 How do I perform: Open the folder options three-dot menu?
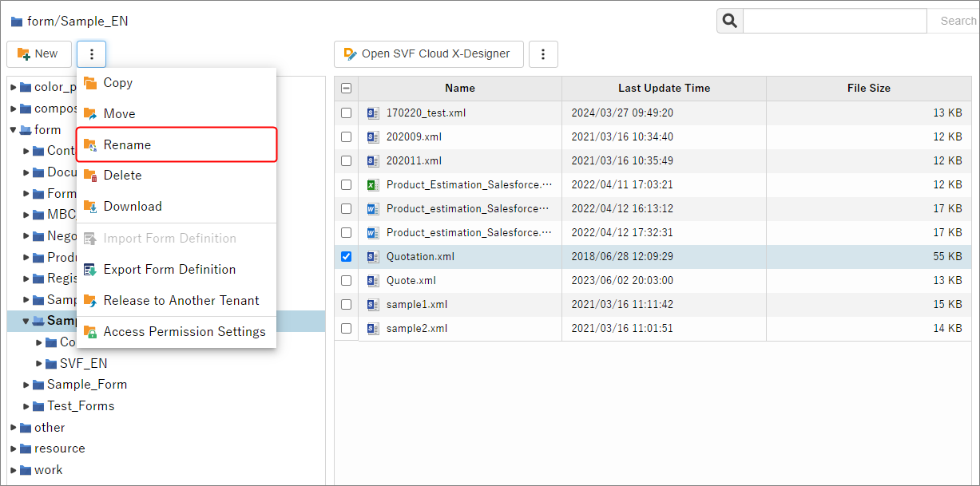point(92,54)
